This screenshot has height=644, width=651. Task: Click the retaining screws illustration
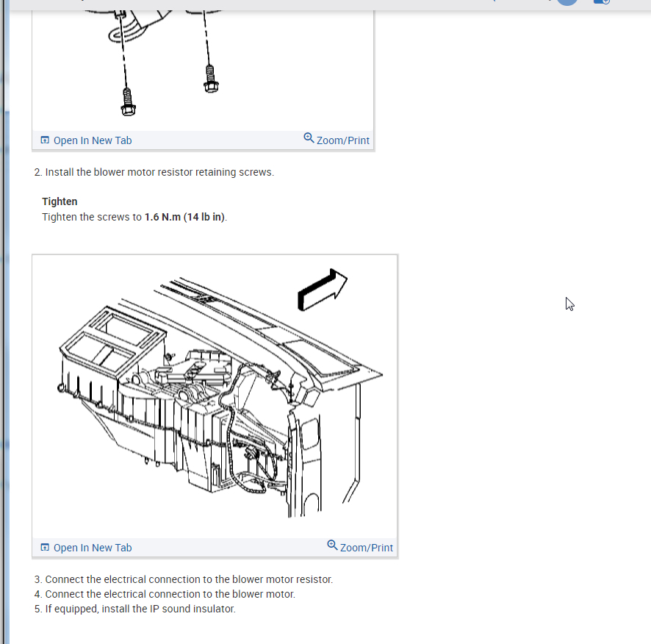pos(203,71)
